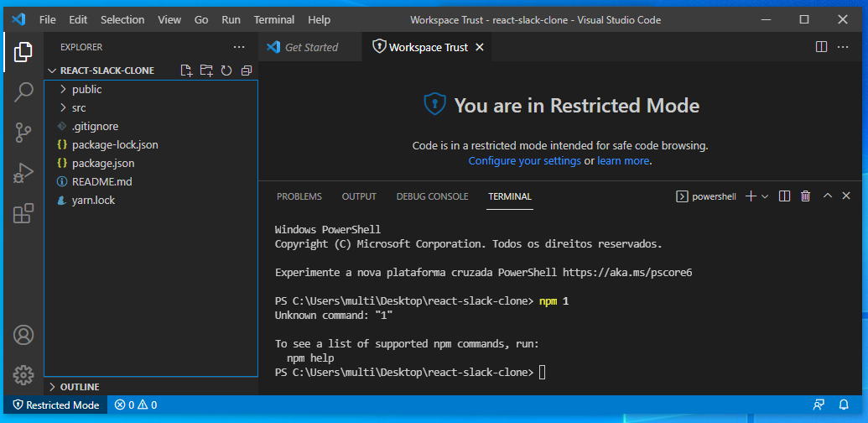Open the Extensions view

[23, 214]
